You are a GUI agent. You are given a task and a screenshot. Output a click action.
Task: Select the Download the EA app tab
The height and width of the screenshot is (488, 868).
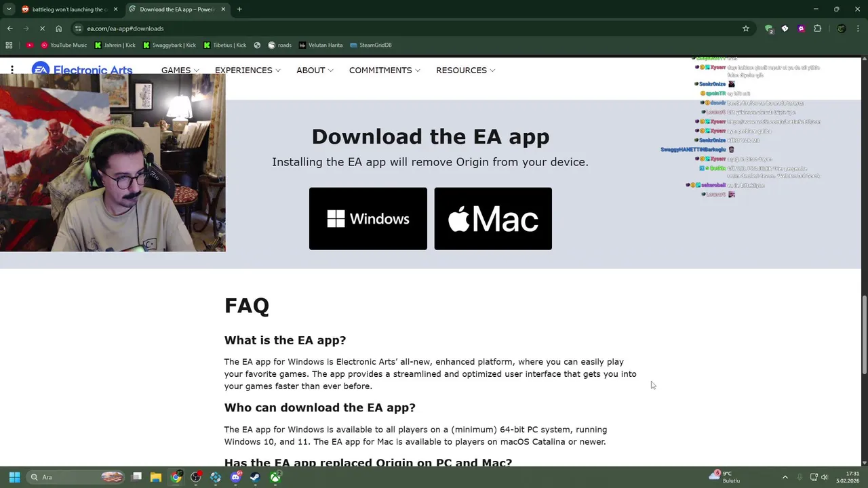tap(178, 9)
